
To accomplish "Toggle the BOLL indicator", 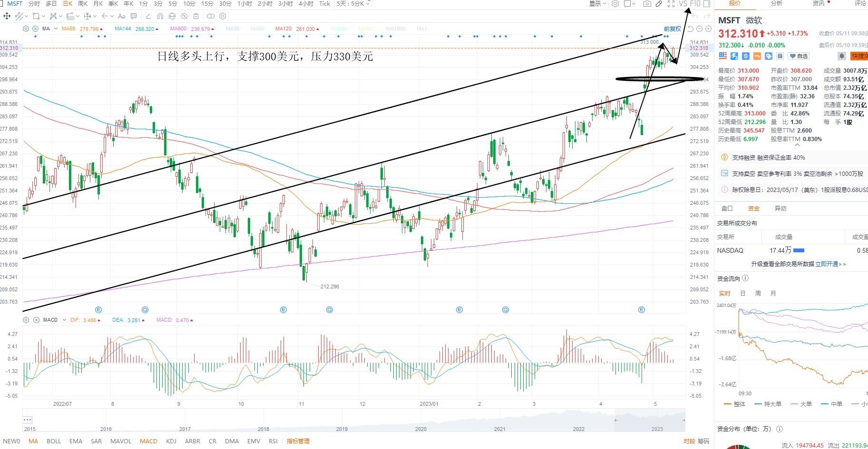I will point(54,441).
